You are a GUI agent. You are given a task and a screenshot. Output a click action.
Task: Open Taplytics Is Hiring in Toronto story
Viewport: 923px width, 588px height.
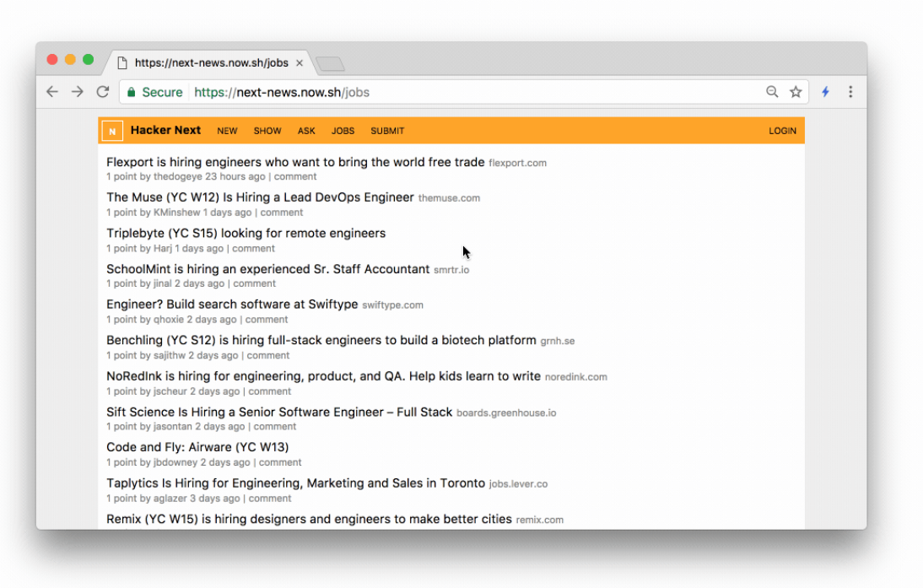pyautogui.click(x=295, y=483)
